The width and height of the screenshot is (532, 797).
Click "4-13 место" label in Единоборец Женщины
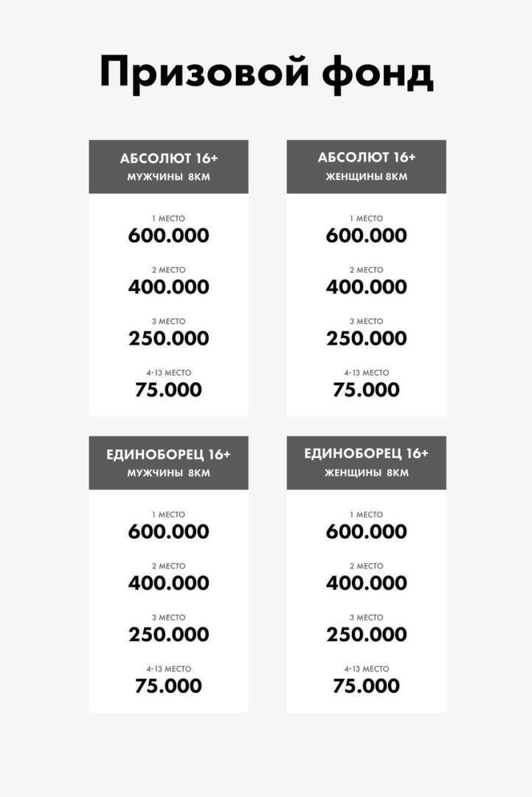366,669
